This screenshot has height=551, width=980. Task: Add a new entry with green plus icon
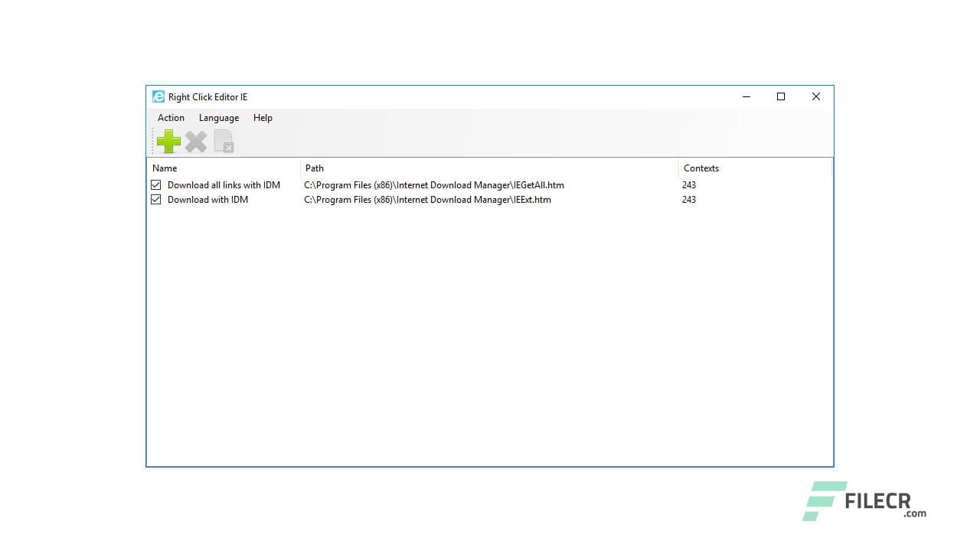coord(168,141)
